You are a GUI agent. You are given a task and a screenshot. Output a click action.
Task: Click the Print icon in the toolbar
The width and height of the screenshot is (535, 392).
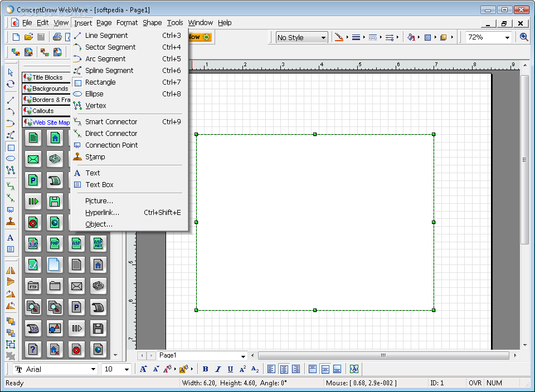point(57,37)
